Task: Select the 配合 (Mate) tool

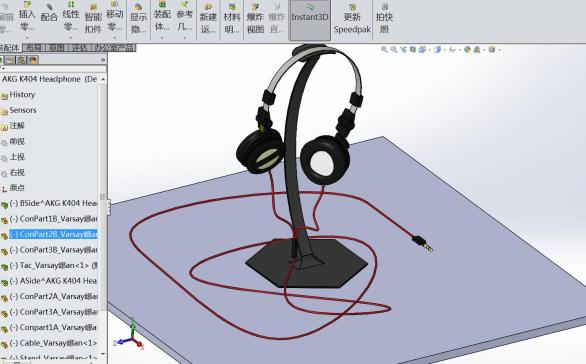Action: click(49, 13)
